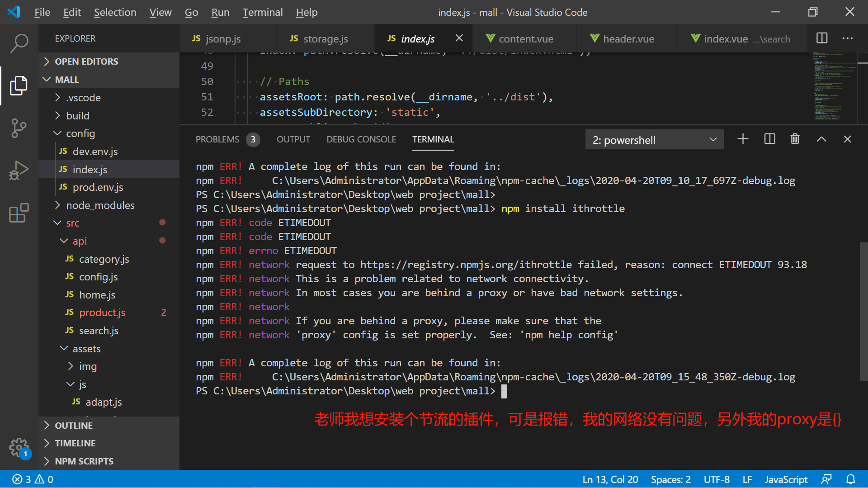Open the Manage gear menu
Image resolution: width=868 pixels, height=488 pixels.
(x=19, y=448)
